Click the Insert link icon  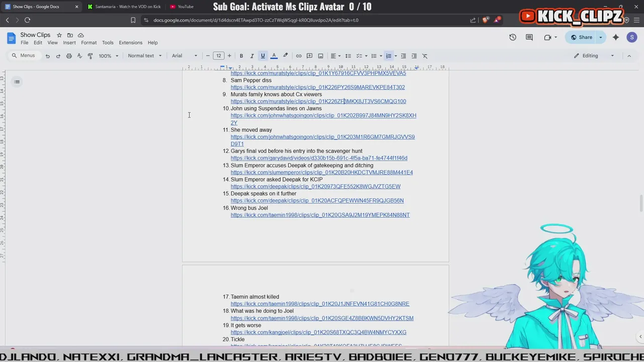pyautogui.click(x=299, y=56)
